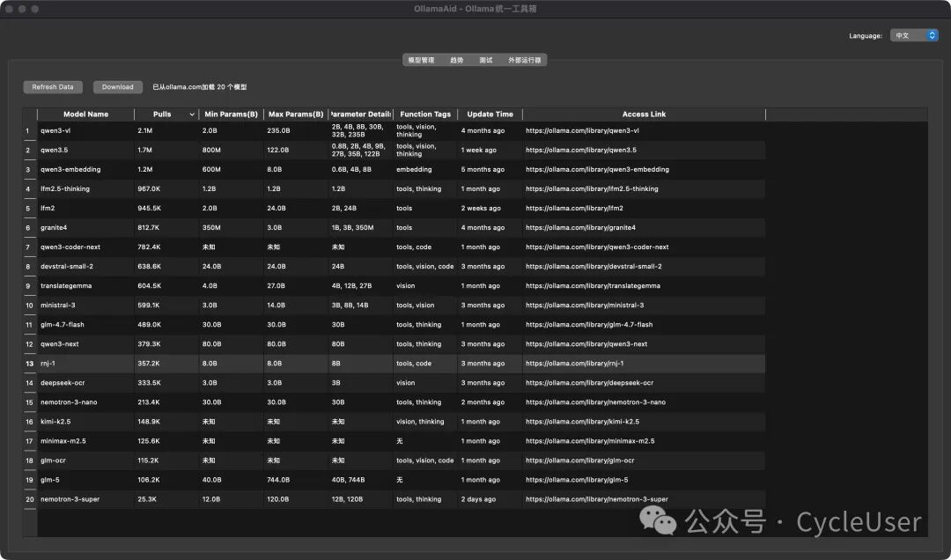The width and height of the screenshot is (951, 560).
Task: Open the https://ollama.com/library/glm-5 link
Action: pos(577,480)
